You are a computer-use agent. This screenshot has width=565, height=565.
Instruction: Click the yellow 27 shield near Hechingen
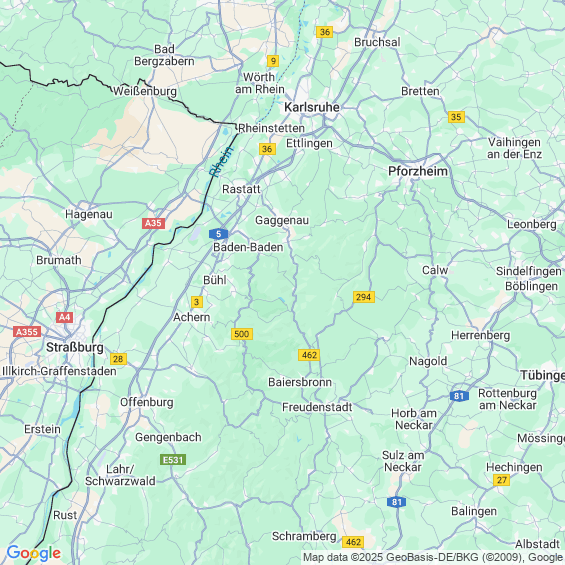coord(502,480)
